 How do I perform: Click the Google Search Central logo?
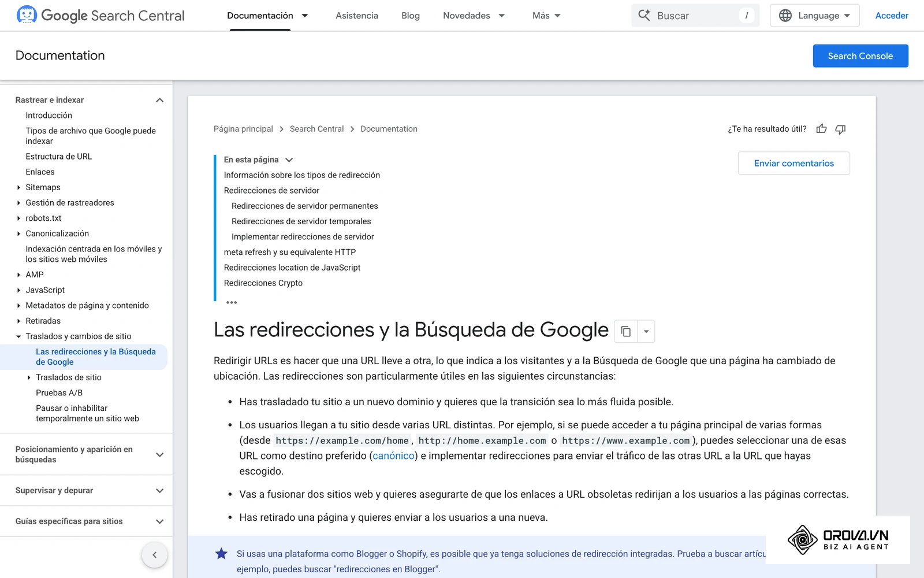click(100, 16)
